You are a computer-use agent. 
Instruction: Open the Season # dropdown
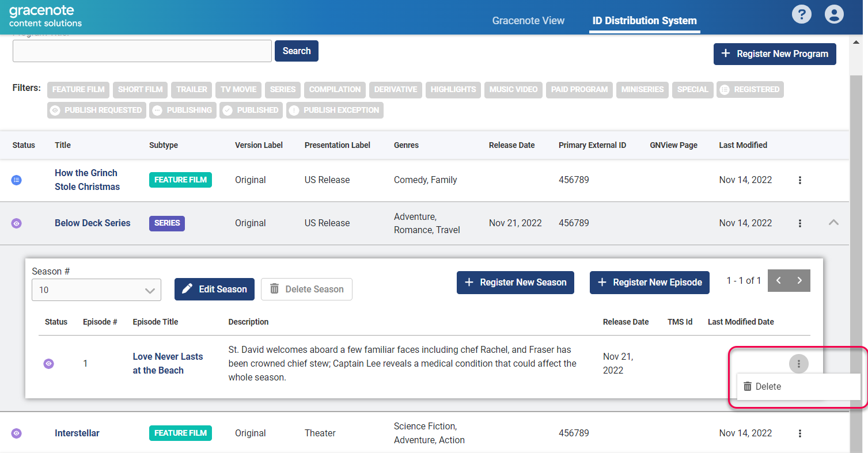pyautogui.click(x=96, y=290)
